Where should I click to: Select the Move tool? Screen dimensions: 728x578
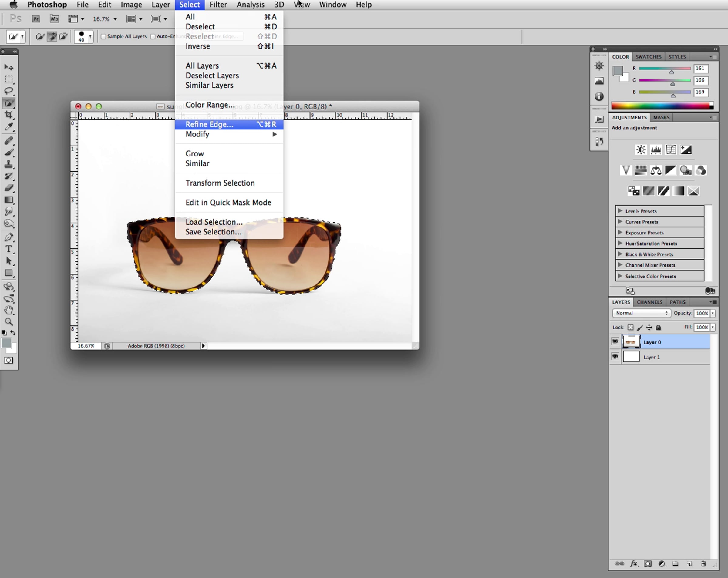coord(9,67)
